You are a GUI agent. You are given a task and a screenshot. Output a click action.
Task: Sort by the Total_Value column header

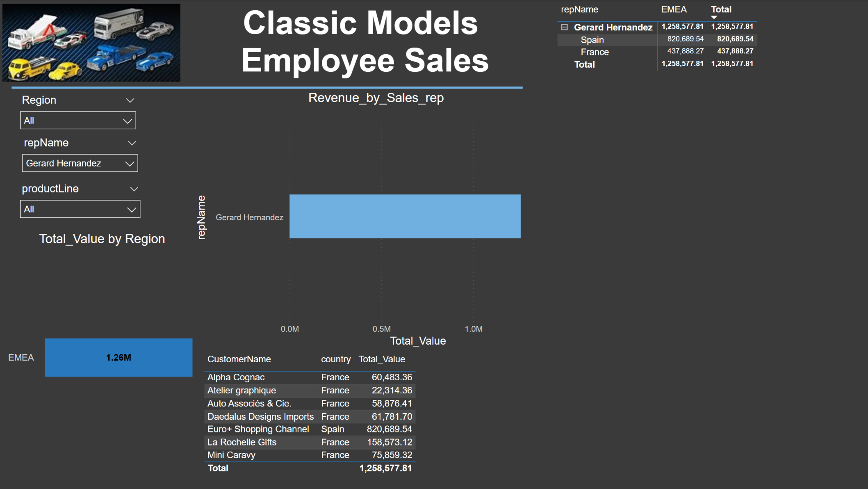pyautogui.click(x=382, y=359)
